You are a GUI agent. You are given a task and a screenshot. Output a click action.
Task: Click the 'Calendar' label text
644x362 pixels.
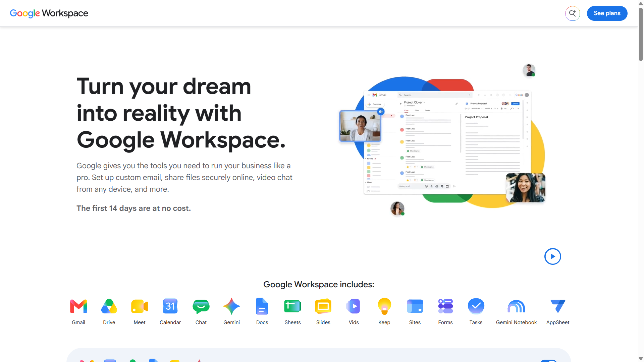[x=170, y=322]
